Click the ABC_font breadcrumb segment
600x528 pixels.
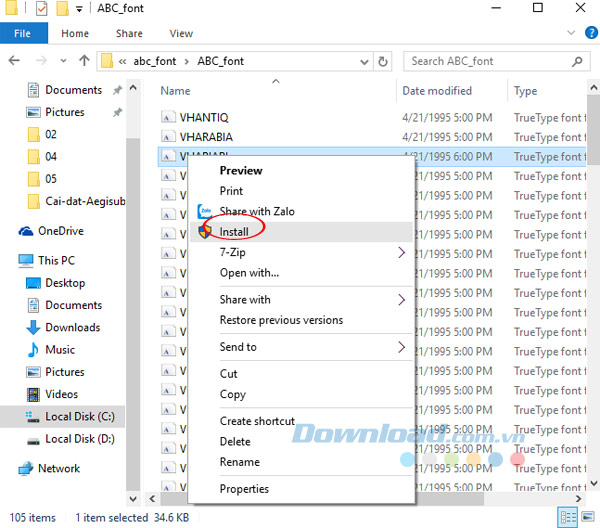(220, 61)
